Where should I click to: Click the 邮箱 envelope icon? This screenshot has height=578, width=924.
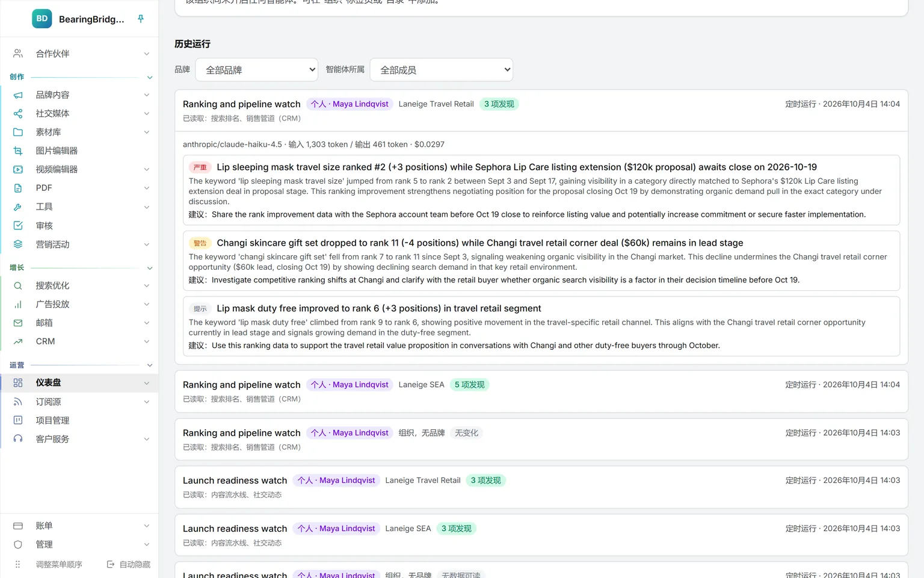(x=18, y=323)
